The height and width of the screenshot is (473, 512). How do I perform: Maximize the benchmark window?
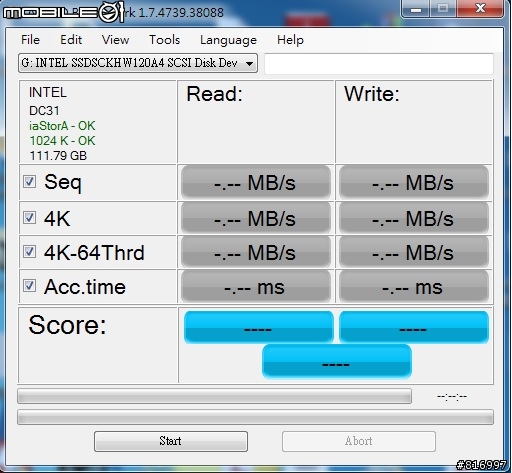tap(443, 9)
